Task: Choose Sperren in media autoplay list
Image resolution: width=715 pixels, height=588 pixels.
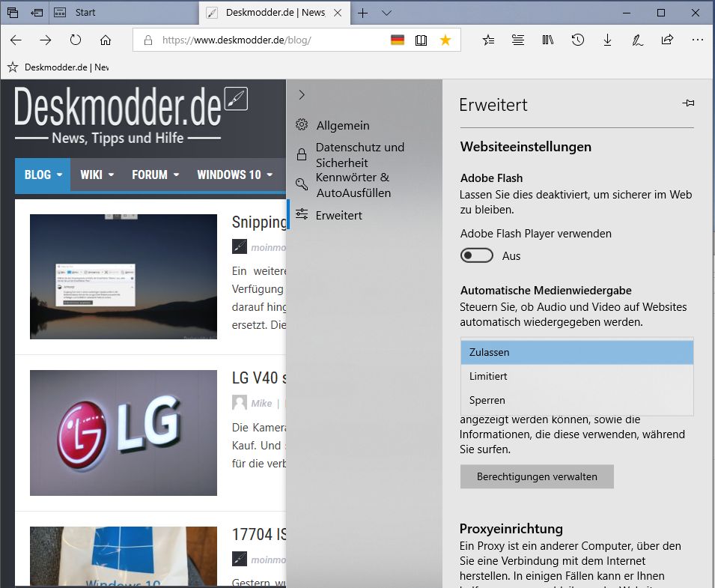Action: point(576,400)
